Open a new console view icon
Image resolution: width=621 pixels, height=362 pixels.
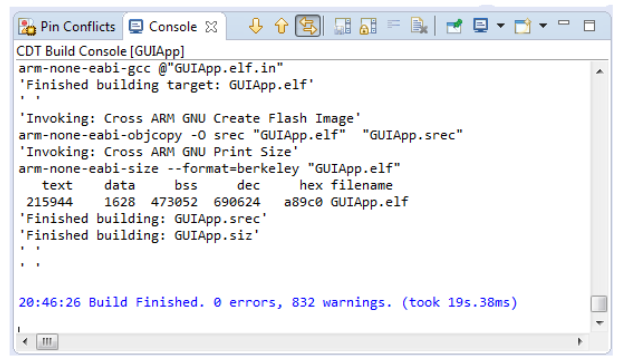point(523,26)
